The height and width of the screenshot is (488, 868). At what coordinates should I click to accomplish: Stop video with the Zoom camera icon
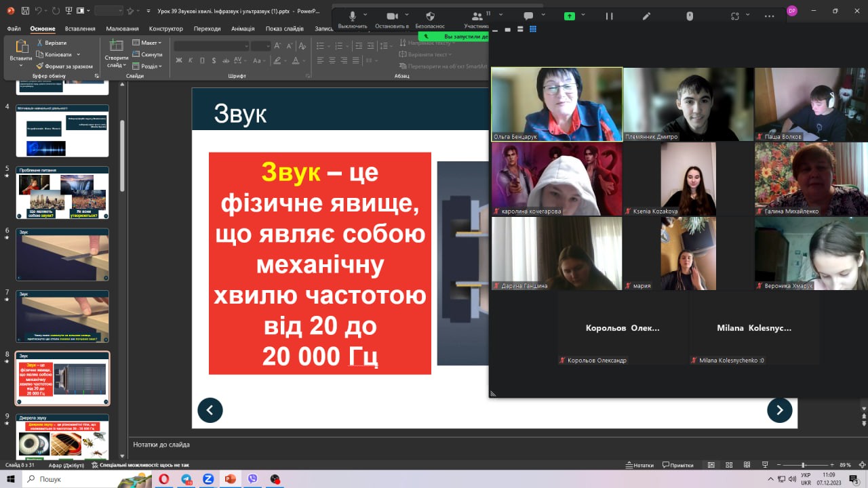point(391,16)
